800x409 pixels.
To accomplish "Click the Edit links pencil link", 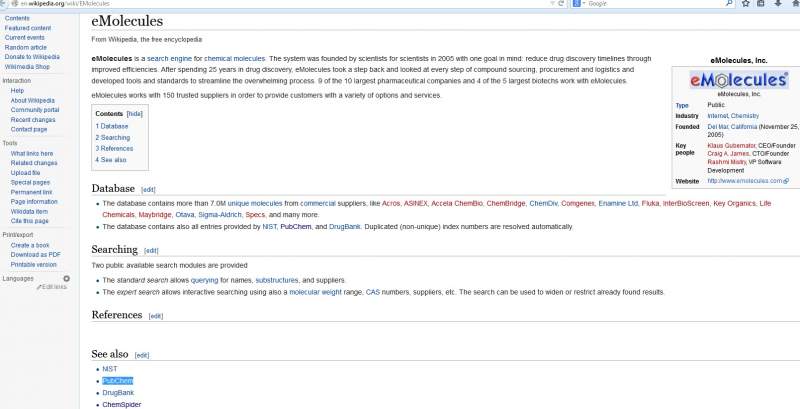I will click(52, 287).
